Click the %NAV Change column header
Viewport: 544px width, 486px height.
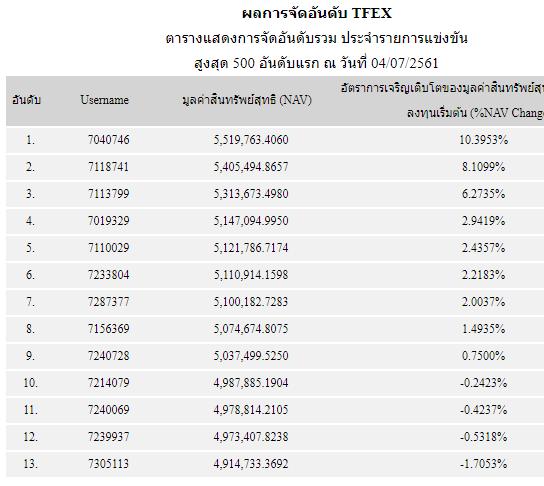pos(442,101)
